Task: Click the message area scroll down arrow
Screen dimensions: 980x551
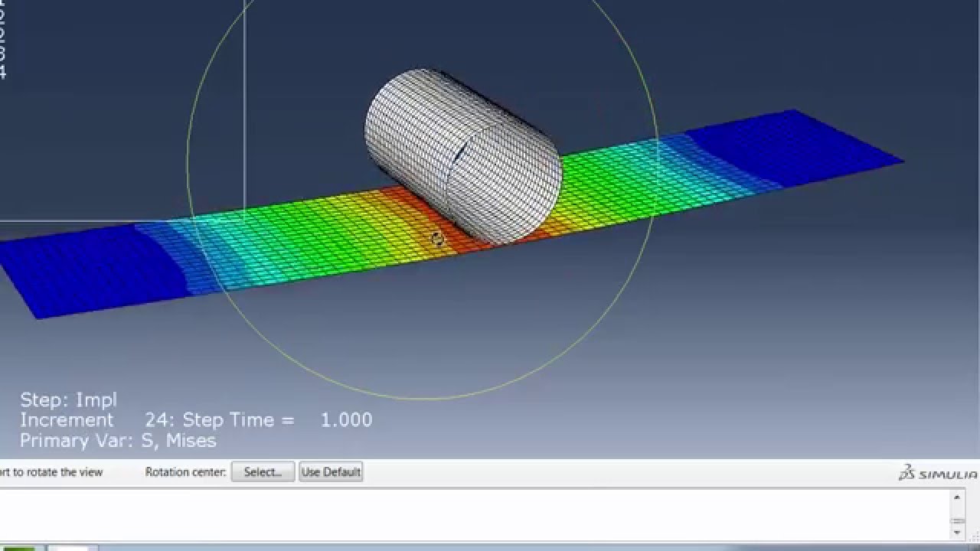Action: [x=956, y=532]
